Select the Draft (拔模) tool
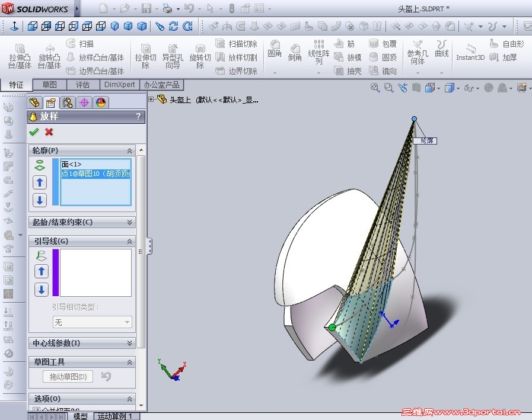The width and height of the screenshot is (532, 420). (x=348, y=57)
